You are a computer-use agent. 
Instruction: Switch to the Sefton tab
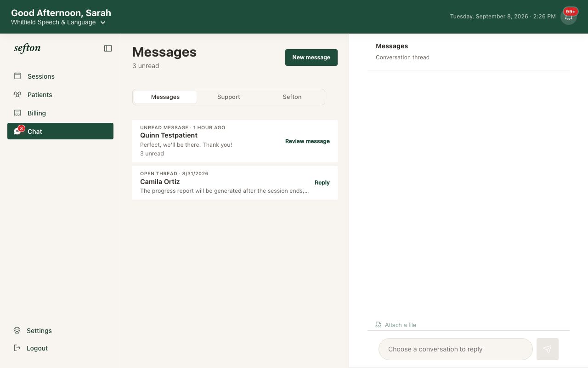pyautogui.click(x=292, y=97)
